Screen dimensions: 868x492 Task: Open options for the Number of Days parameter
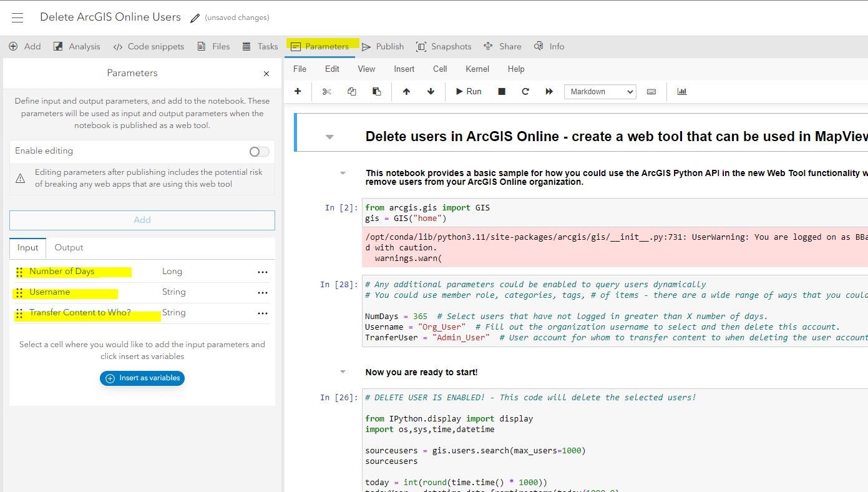262,271
